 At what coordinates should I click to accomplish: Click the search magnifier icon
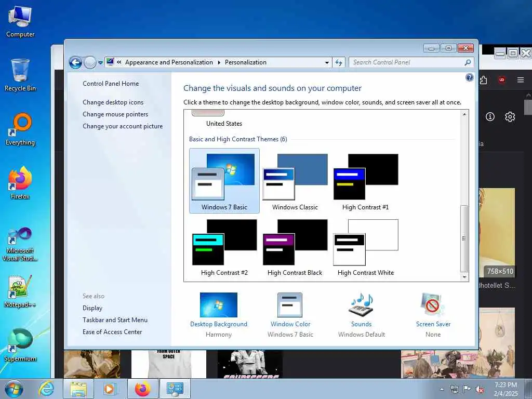[468, 62]
